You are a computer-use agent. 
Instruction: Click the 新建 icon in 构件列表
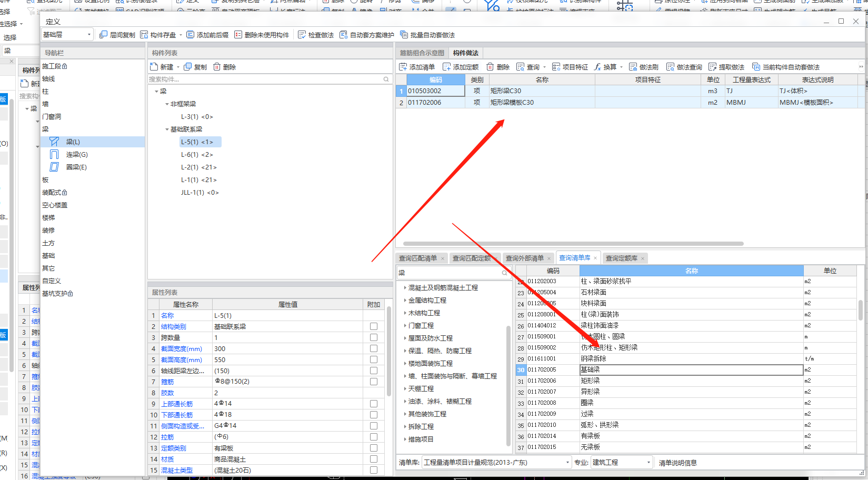point(154,67)
